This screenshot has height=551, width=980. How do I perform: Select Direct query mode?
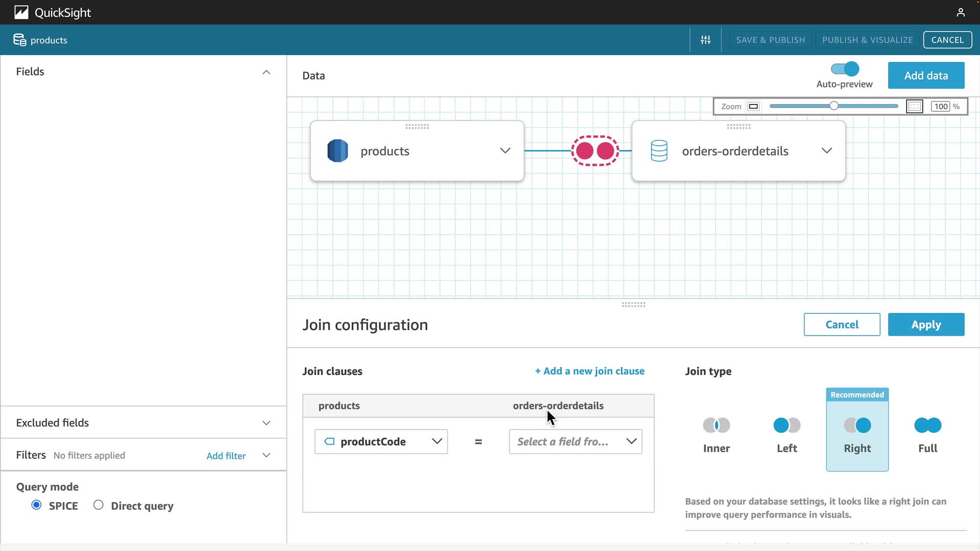tap(99, 505)
